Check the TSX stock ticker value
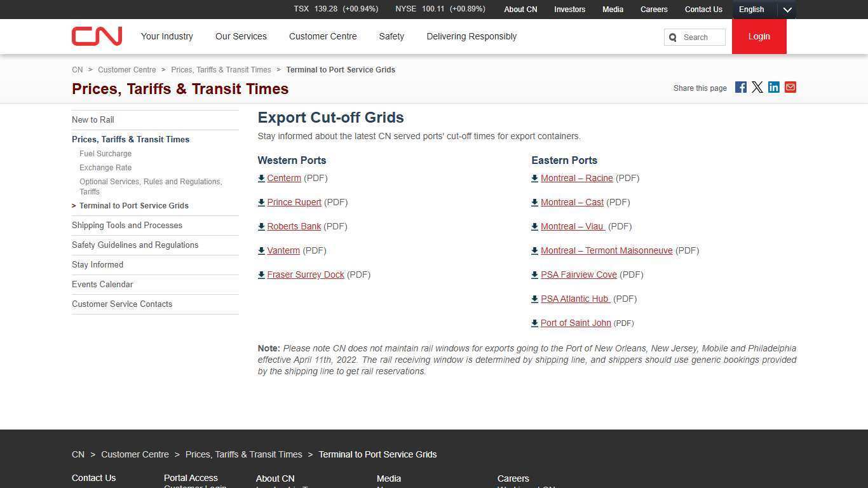Image resolution: width=868 pixels, height=488 pixels. [x=336, y=10]
